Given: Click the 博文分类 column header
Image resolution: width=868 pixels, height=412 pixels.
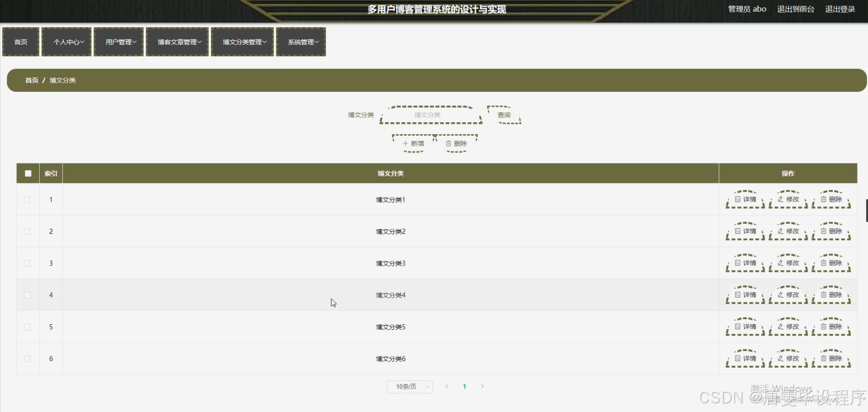Looking at the screenshot, I should (391, 174).
